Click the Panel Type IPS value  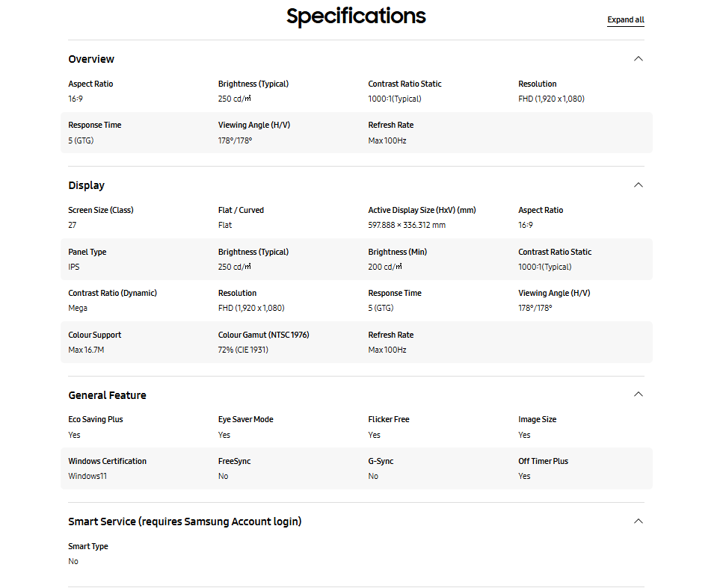(x=74, y=267)
